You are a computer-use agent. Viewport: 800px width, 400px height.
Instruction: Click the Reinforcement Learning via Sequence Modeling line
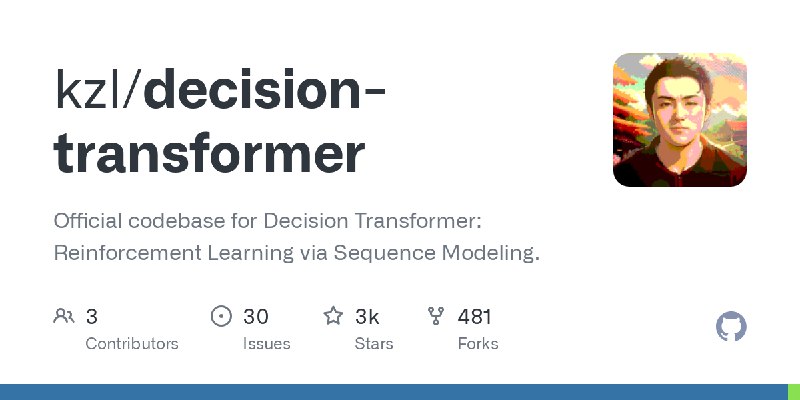coord(296,253)
